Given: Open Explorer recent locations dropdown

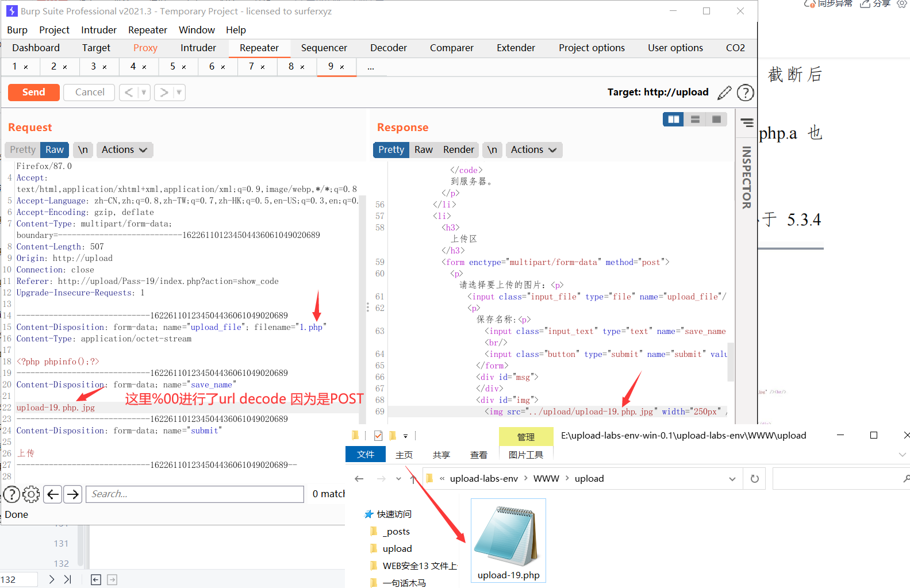Looking at the screenshot, I should [398, 479].
